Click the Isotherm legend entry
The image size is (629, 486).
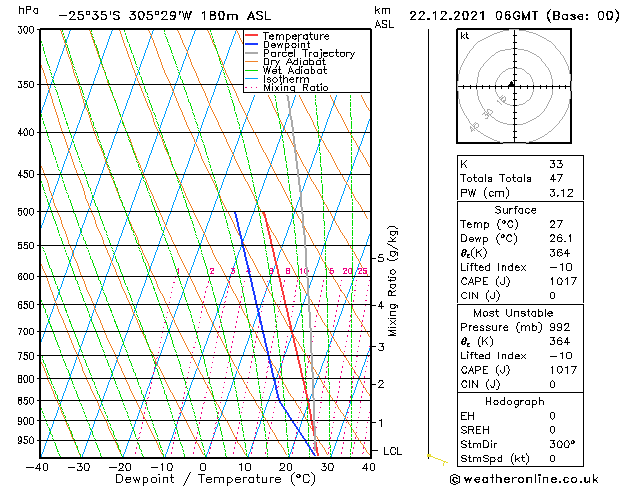(277, 79)
